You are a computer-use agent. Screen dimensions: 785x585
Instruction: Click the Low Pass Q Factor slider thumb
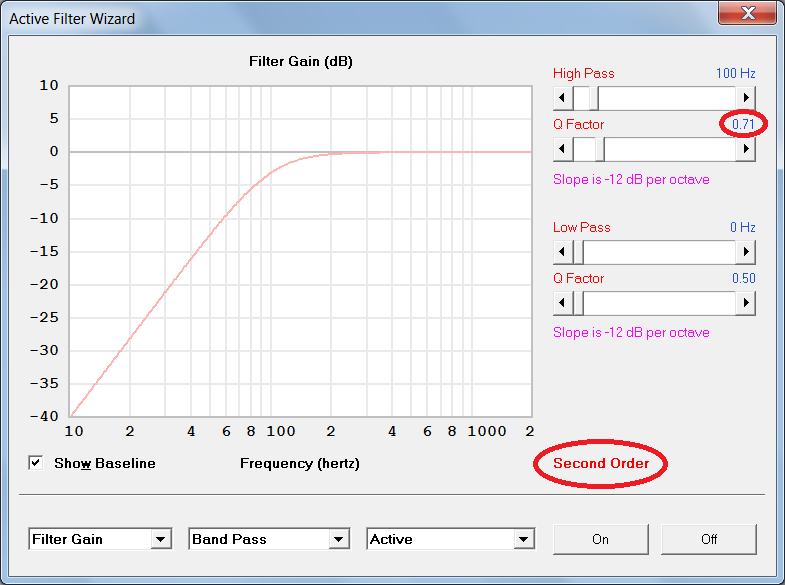pos(578,303)
